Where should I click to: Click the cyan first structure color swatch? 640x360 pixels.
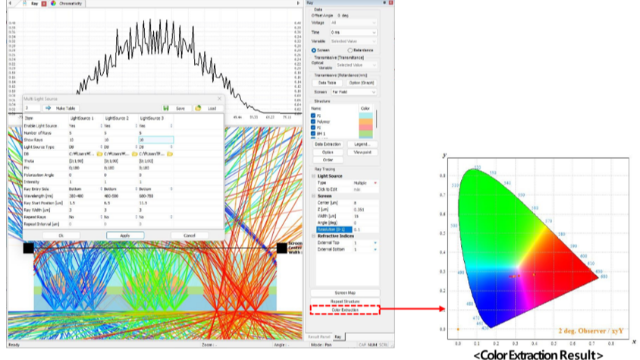(x=366, y=116)
